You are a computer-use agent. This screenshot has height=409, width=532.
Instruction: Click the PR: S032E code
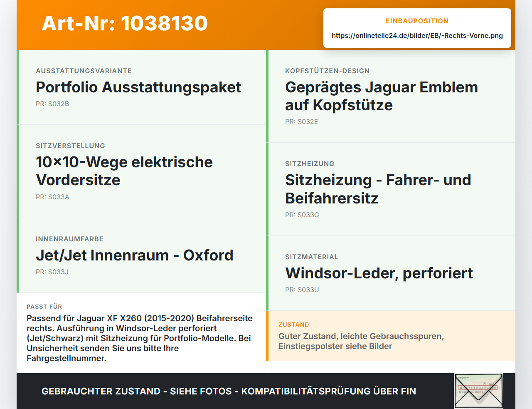click(302, 122)
